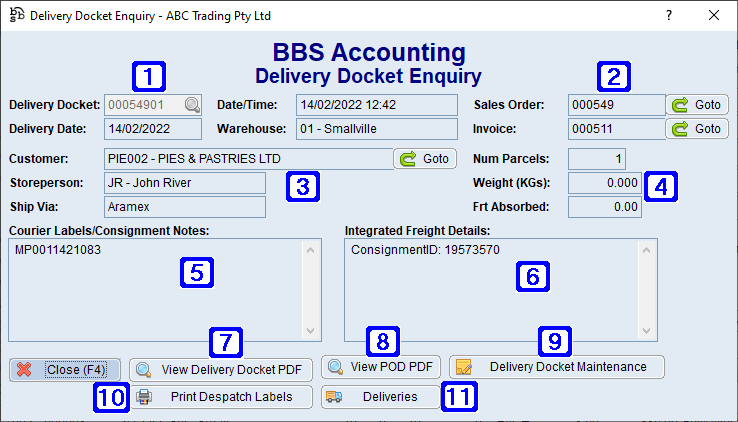Click the Weight (KGs) field

pyautogui.click(x=605, y=183)
